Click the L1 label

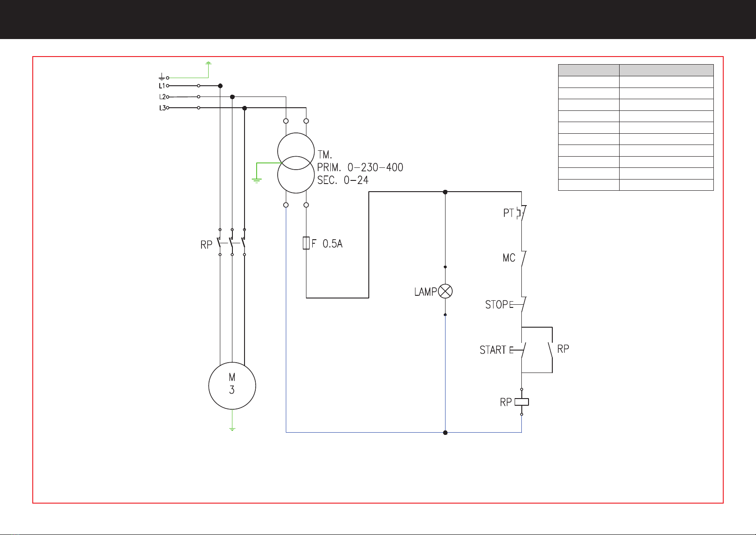point(162,86)
